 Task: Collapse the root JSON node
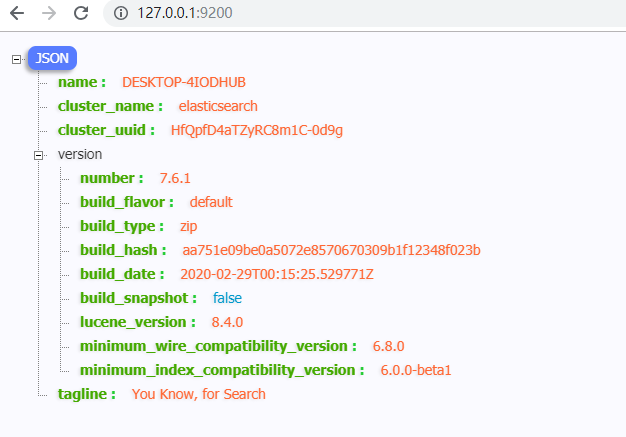[x=16, y=59]
